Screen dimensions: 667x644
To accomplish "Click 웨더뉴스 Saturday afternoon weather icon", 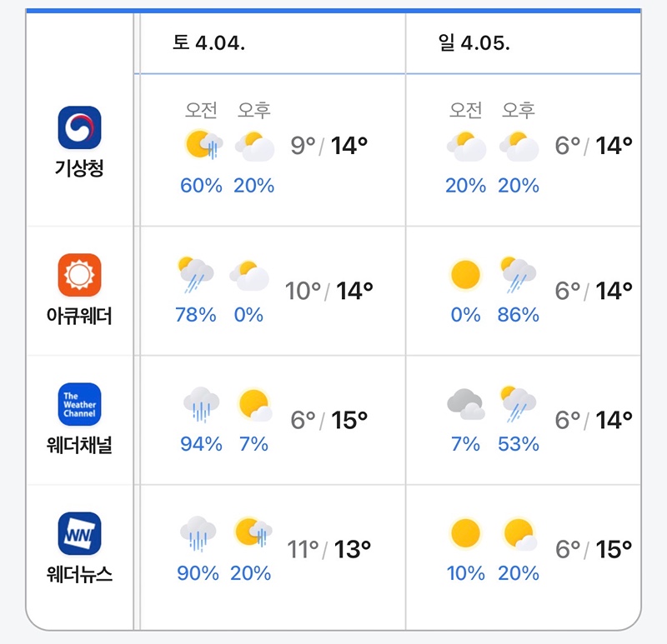I will (x=253, y=533).
